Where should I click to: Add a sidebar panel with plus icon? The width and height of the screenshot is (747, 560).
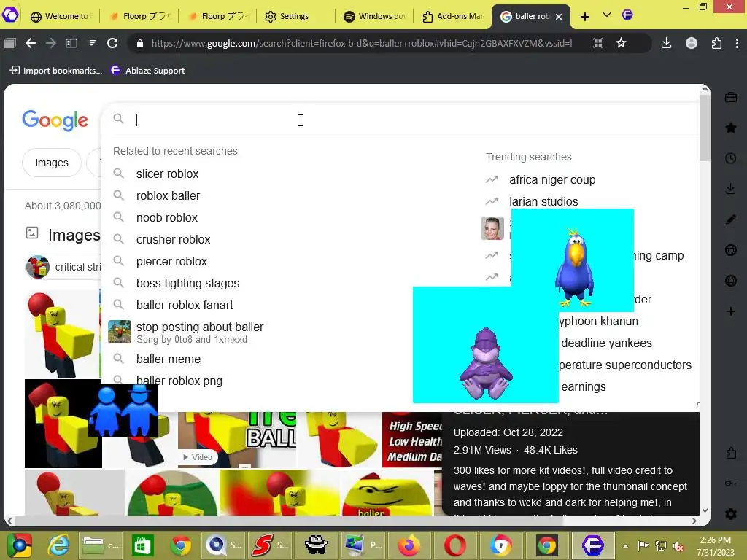(731, 311)
